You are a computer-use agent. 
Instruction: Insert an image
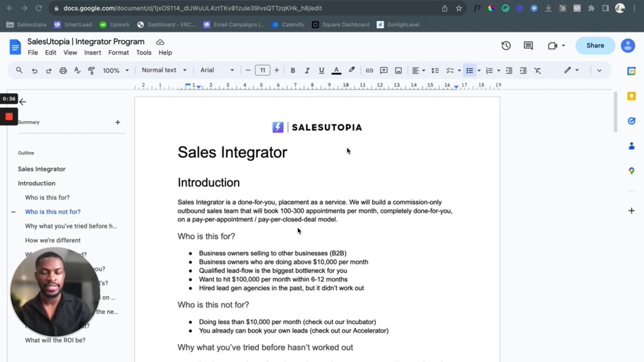point(398,70)
